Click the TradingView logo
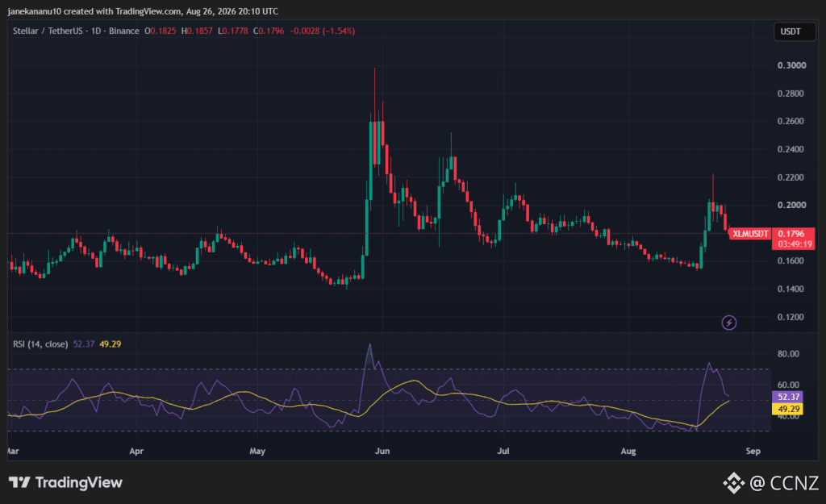826x504 pixels. tap(65, 482)
